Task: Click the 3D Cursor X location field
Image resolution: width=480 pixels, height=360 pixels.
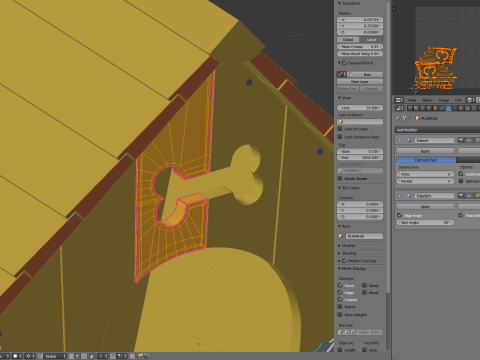Action: [x=360, y=204]
